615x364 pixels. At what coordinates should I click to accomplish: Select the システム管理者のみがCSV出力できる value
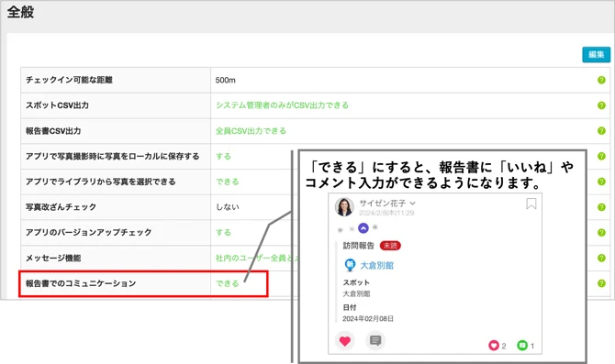[x=282, y=105]
